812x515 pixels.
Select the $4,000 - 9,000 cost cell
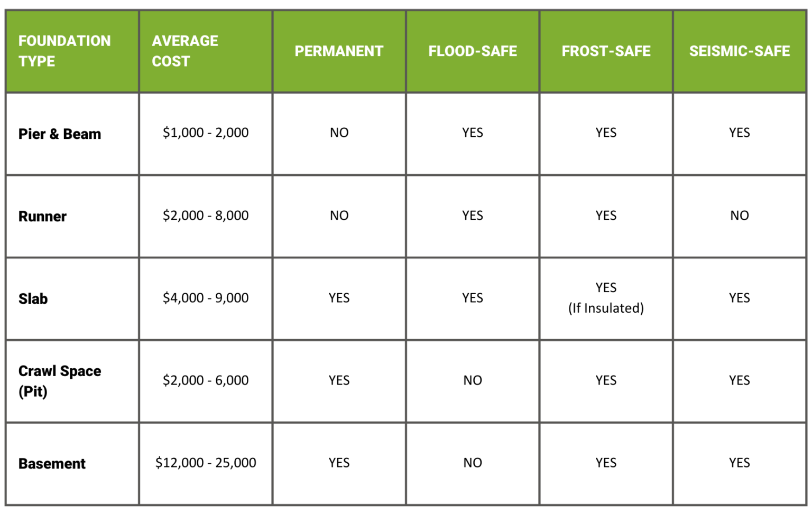coord(206,298)
